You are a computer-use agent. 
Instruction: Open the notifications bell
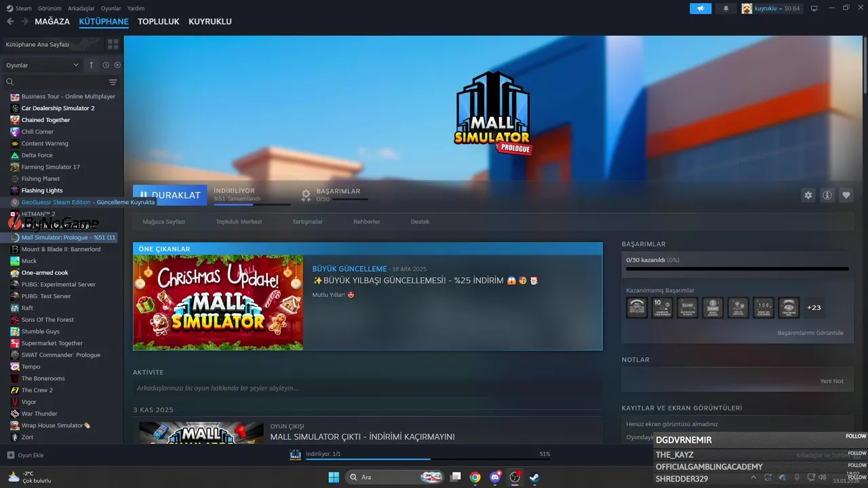pos(726,8)
